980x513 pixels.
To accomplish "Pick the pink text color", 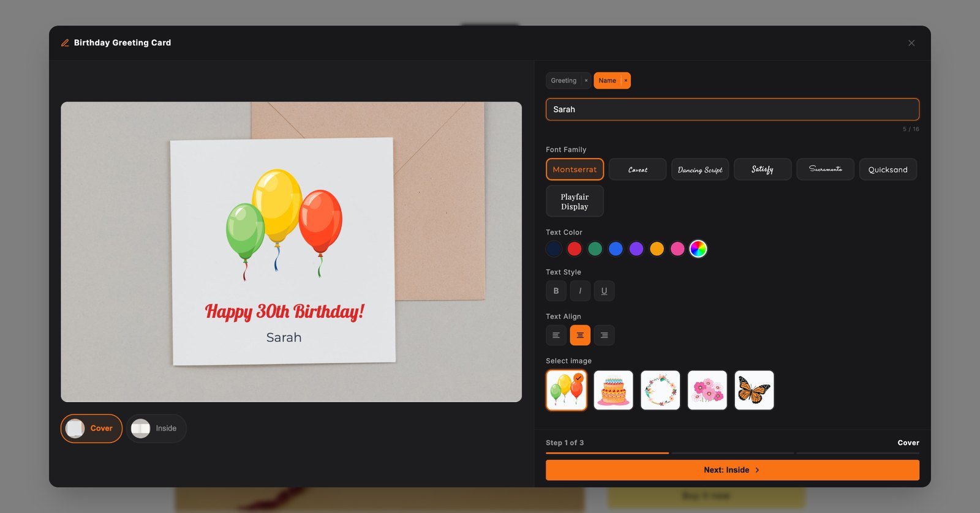I will coord(677,249).
